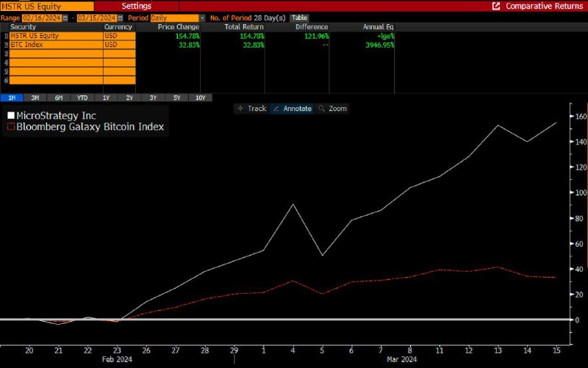Select the YTD time range tab
588x368 pixels.
[x=82, y=98]
